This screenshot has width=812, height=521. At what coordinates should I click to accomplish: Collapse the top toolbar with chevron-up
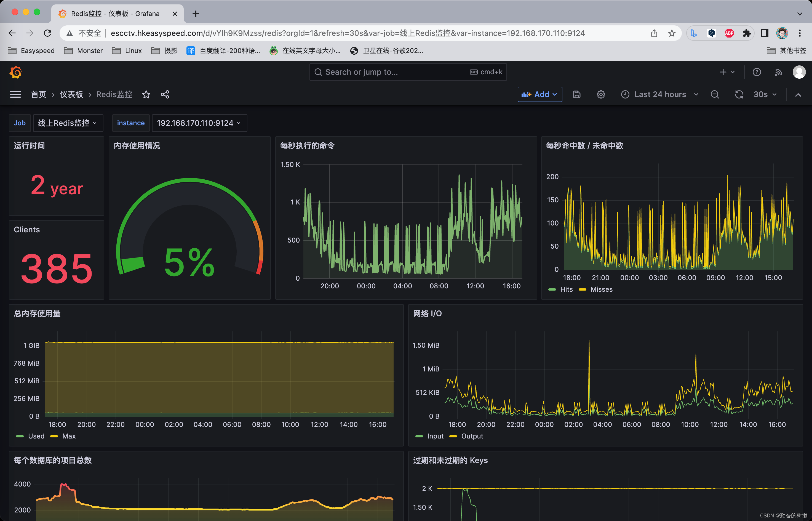point(798,95)
